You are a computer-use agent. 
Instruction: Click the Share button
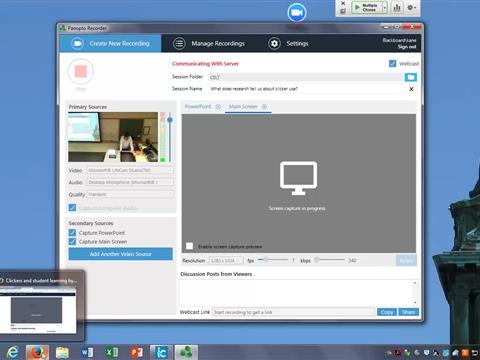pos(408,312)
